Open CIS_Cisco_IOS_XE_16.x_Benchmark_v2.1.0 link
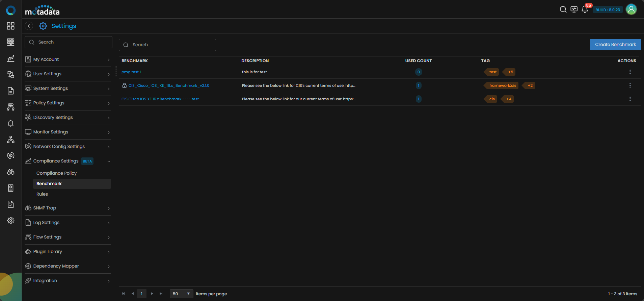The image size is (644, 301). pyautogui.click(x=169, y=85)
